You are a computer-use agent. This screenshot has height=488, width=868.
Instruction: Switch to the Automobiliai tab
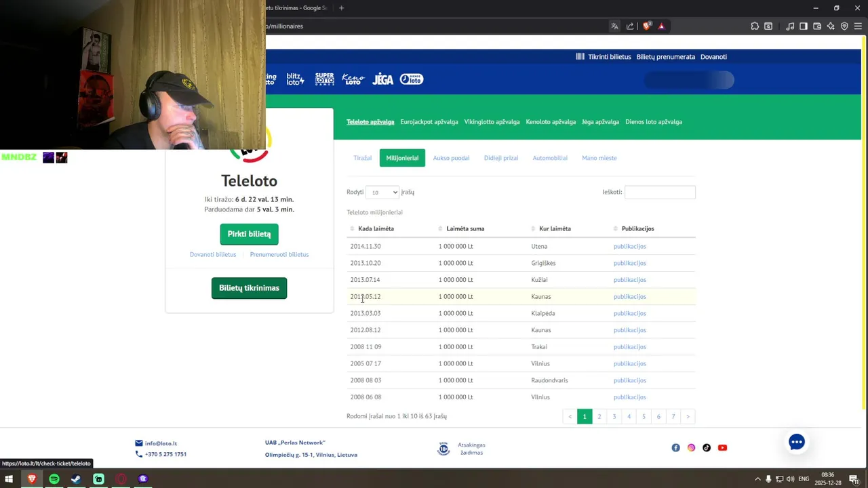click(x=550, y=158)
